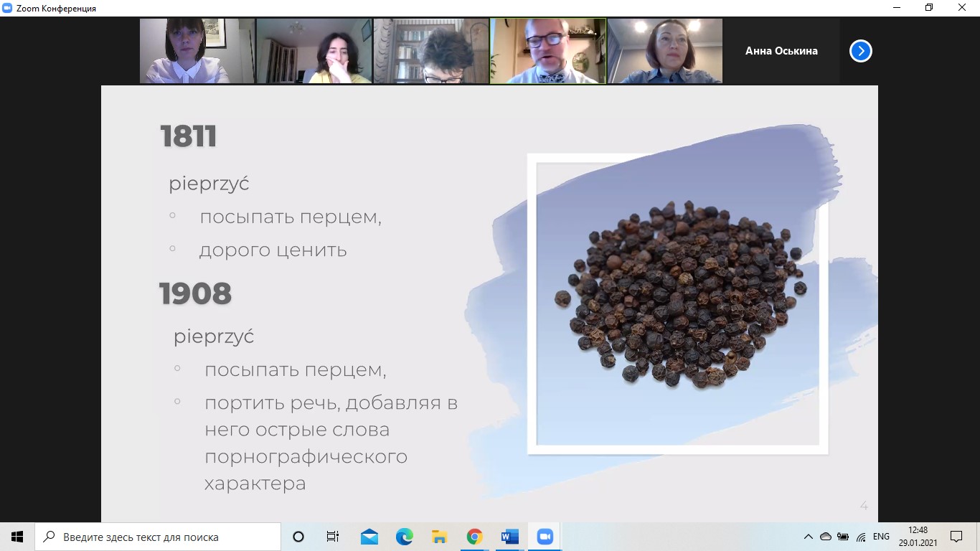Select the Zoom icon in taskbar
The height and width of the screenshot is (551, 980).
(x=545, y=537)
